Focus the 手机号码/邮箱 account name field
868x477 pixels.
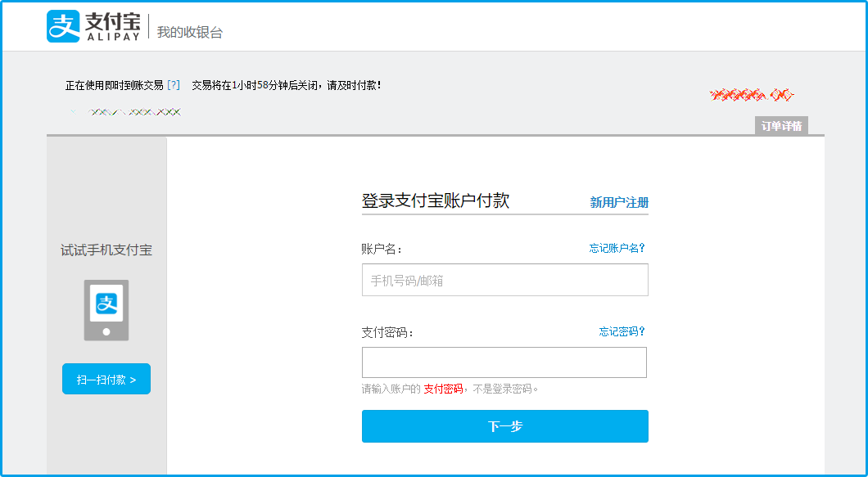[x=504, y=280]
